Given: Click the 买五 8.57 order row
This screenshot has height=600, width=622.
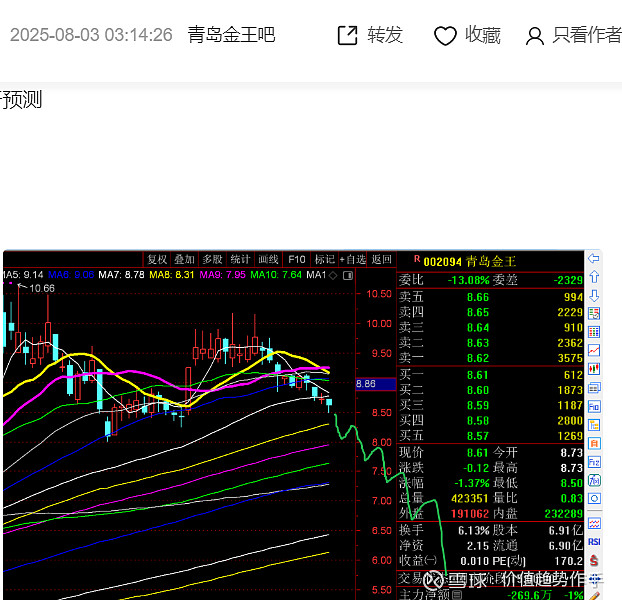Looking at the screenshot, I should [x=491, y=436].
